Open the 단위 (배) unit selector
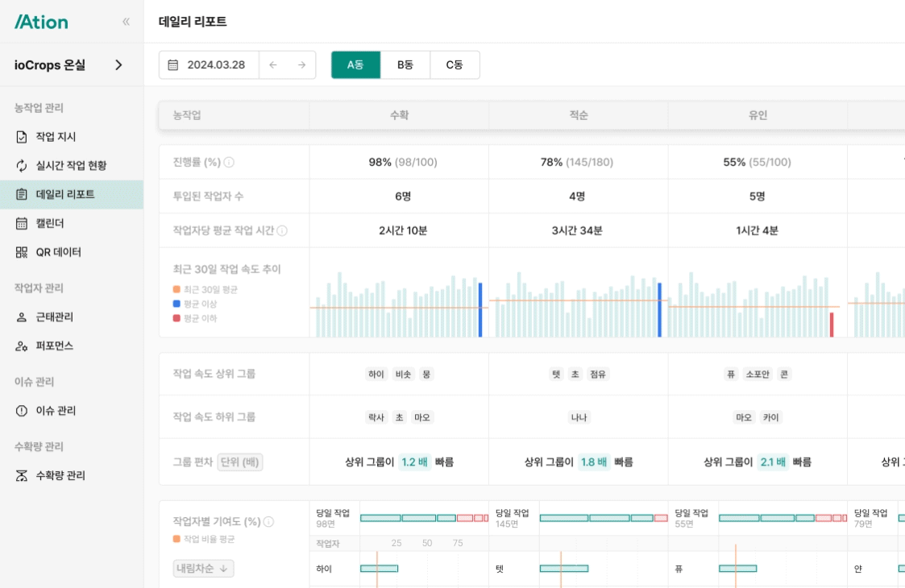The image size is (905, 588). coord(240,462)
